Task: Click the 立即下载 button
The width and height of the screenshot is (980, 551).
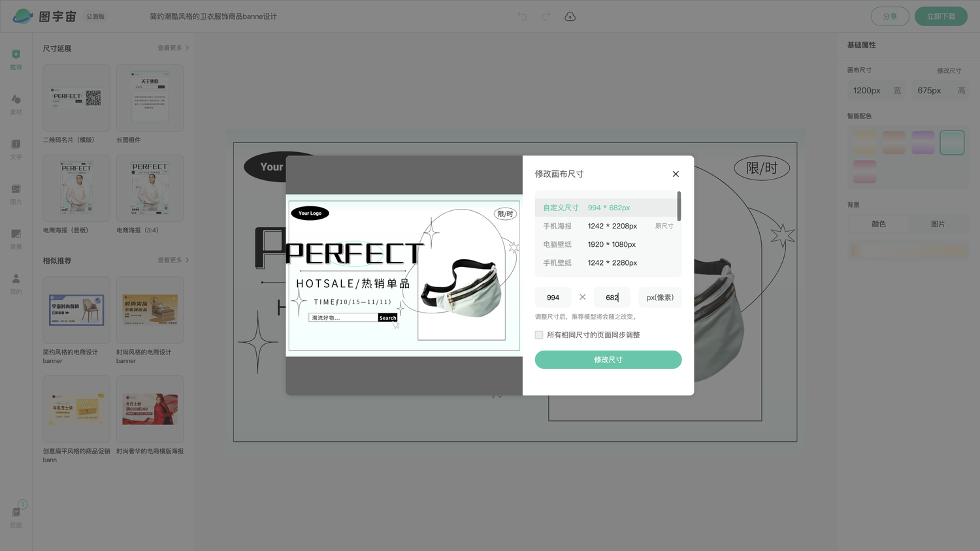Action: coord(941,16)
